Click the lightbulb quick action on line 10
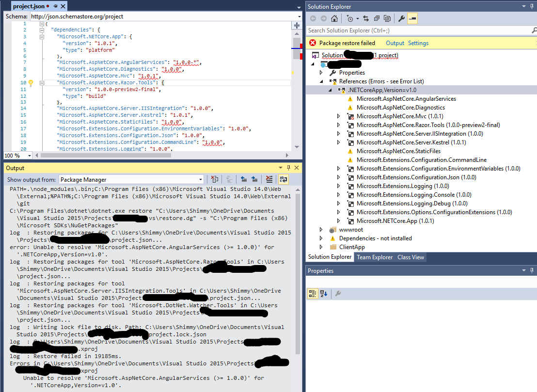Viewport: 537px width, 392px height. pyautogui.click(x=31, y=82)
